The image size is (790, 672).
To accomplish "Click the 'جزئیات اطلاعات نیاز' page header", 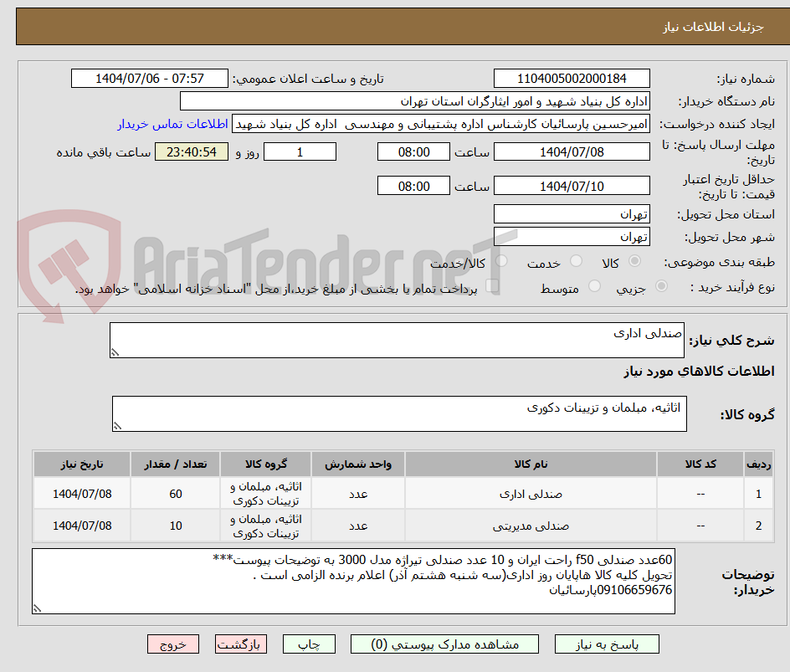I will click(713, 27).
